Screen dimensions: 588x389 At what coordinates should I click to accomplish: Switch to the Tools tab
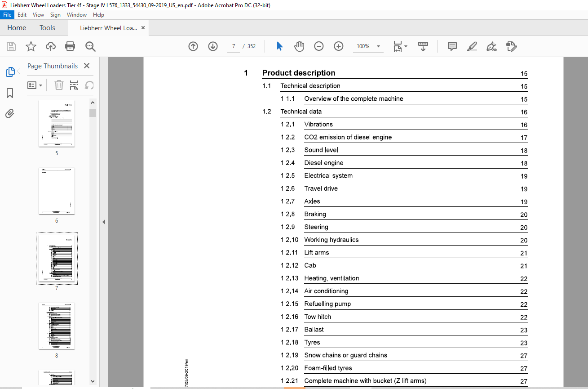(x=47, y=28)
